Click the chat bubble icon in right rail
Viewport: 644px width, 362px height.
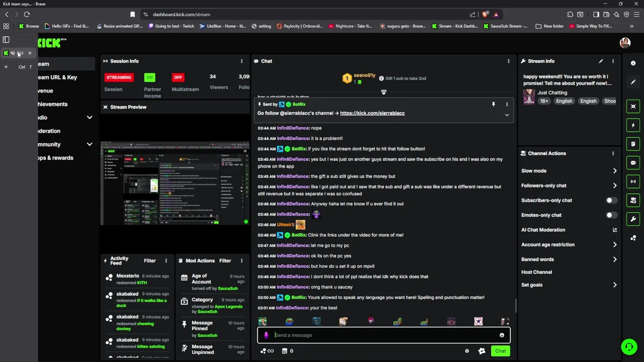coord(633,163)
